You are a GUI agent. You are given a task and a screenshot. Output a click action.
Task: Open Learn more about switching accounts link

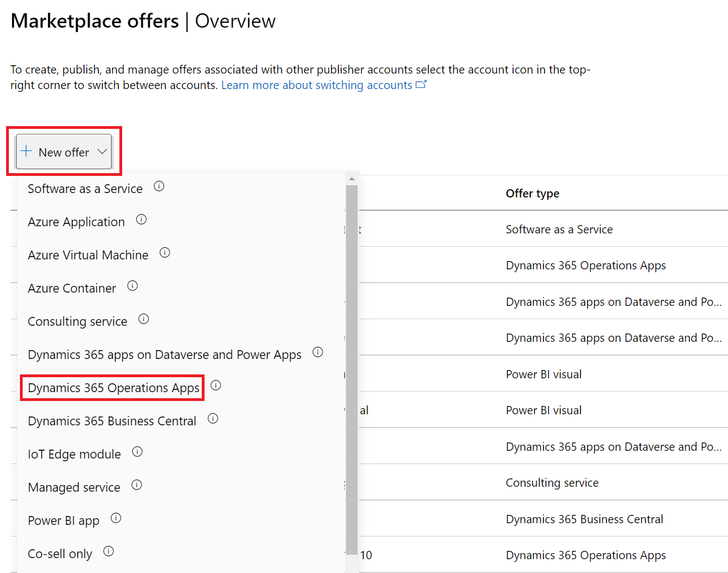pos(317,85)
